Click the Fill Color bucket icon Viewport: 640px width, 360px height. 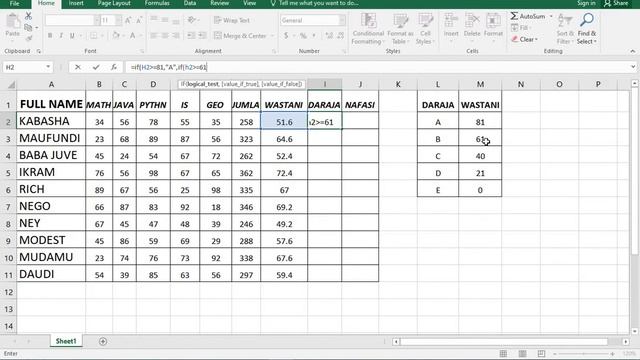[116, 36]
